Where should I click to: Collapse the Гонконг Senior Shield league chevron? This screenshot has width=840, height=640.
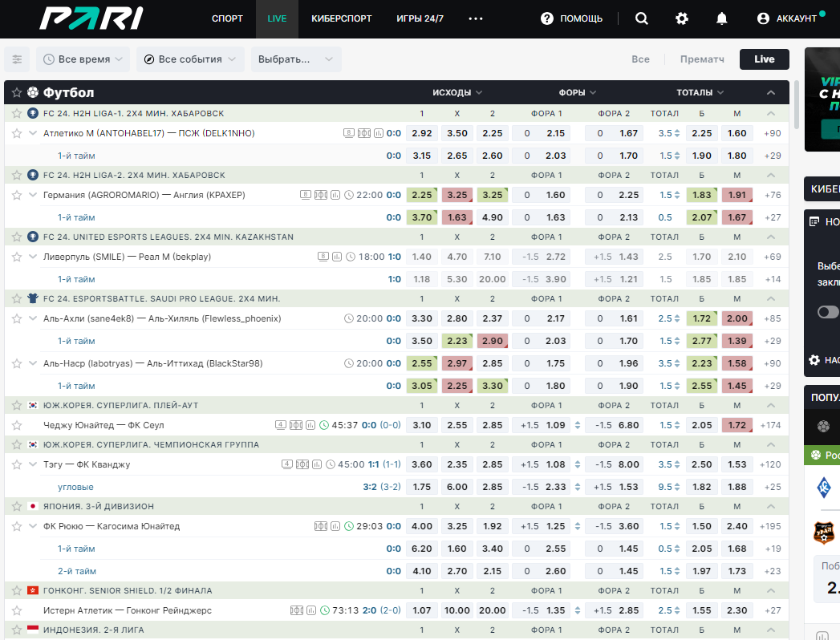(771, 590)
